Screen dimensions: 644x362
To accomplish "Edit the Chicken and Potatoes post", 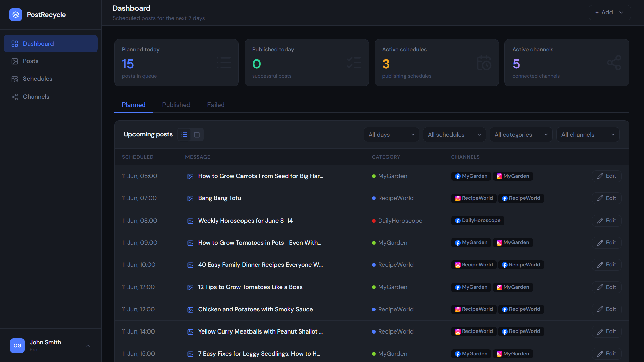I will point(606,309).
